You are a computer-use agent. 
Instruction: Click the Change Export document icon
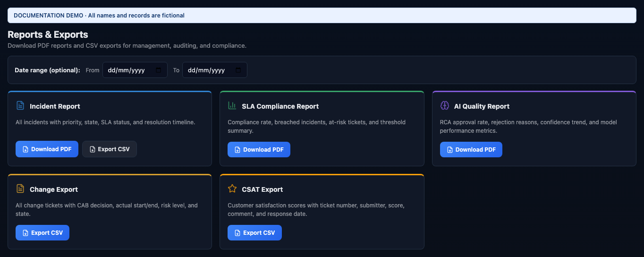click(x=20, y=188)
